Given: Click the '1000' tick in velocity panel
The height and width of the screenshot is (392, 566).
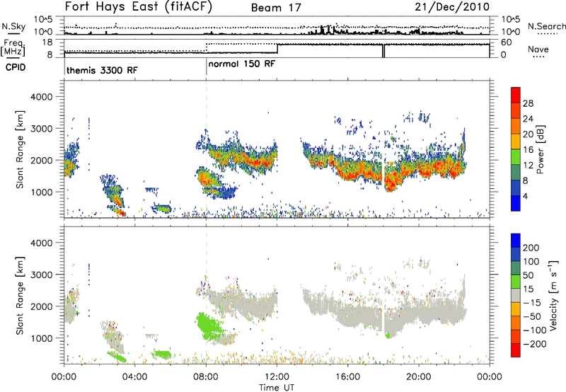Looking at the screenshot, I should (42, 338).
